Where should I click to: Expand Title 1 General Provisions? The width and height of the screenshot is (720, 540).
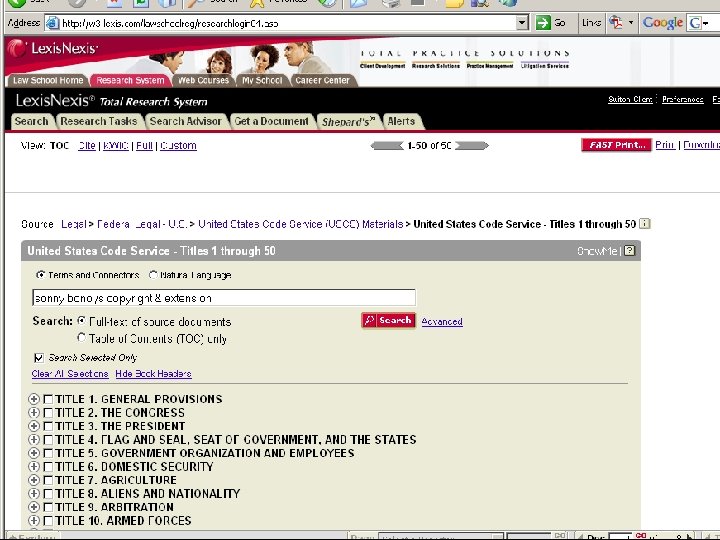click(34, 399)
